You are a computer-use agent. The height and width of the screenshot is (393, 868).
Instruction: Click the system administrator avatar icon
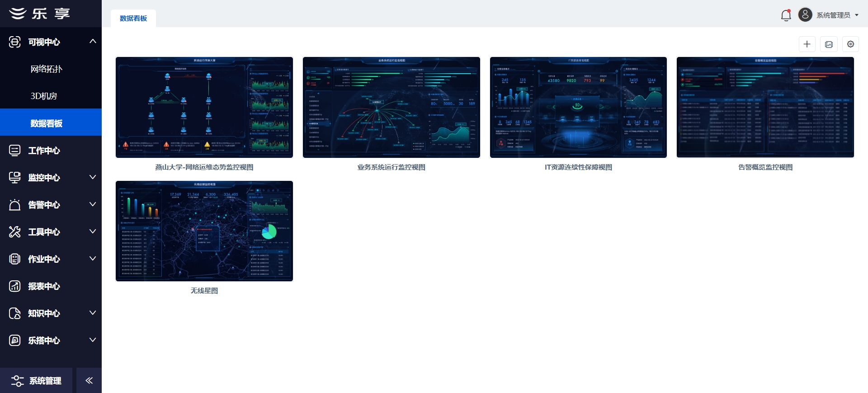pos(805,15)
